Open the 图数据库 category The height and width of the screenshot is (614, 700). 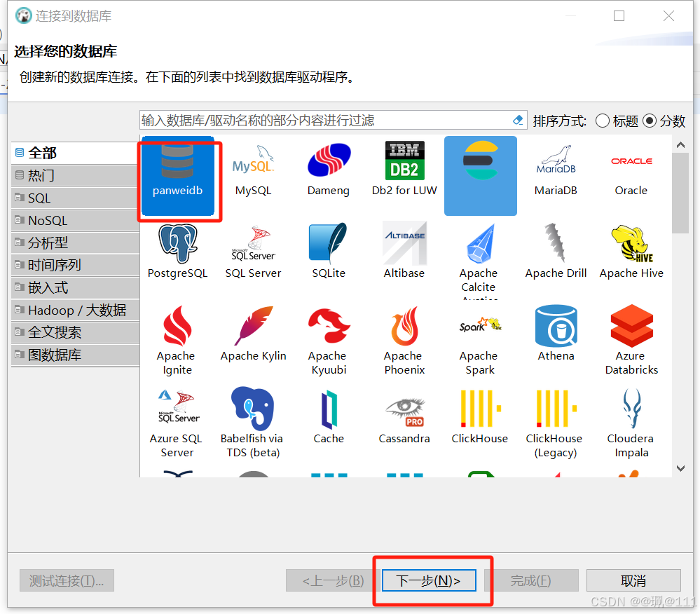click(76, 355)
